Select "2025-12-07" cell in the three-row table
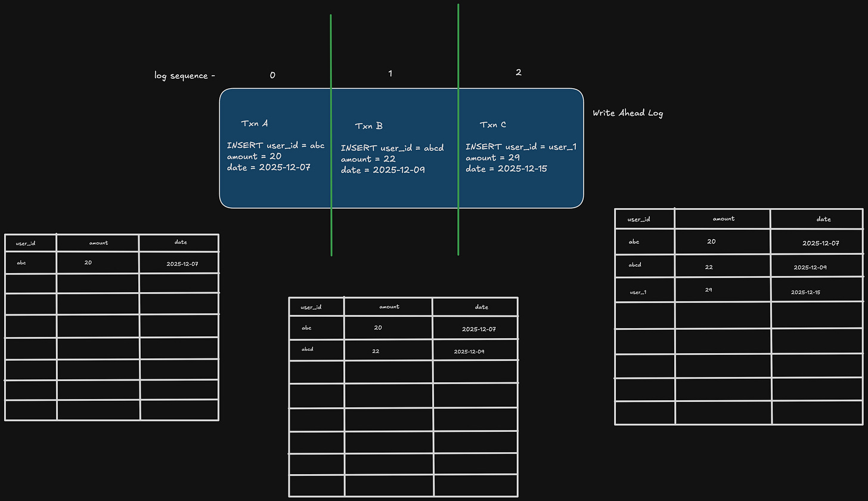The image size is (868, 501). click(x=821, y=243)
